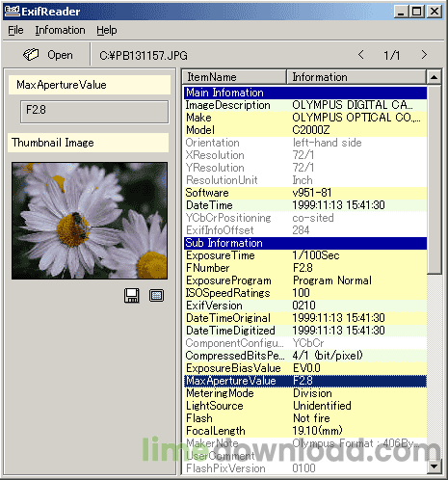Click the F2.8 value field
The width and height of the screenshot is (448, 480).
[x=94, y=112]
